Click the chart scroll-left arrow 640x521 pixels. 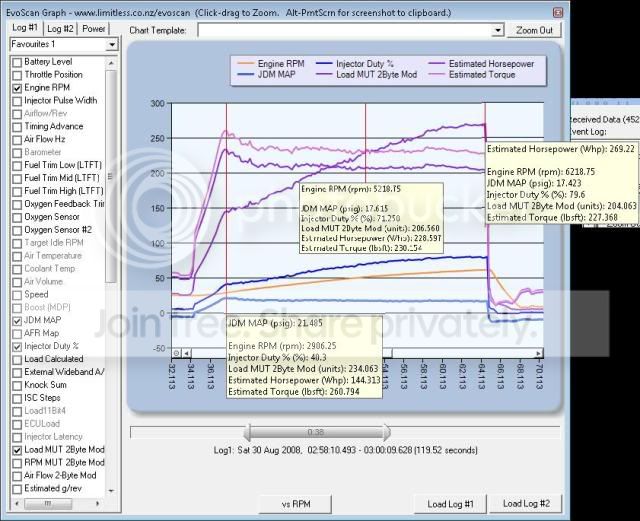tap(186, 353)
